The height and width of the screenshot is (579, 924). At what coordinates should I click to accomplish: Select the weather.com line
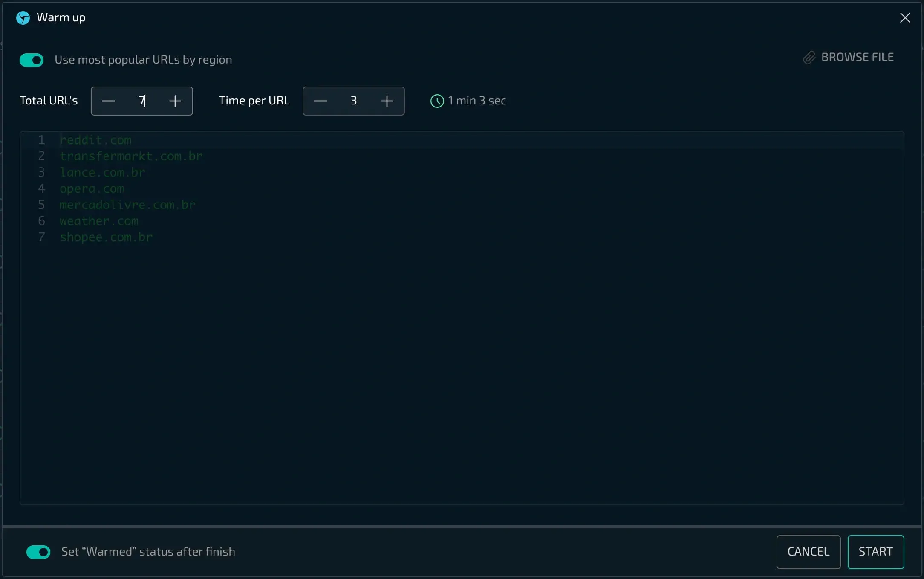(x=99, y=221)
